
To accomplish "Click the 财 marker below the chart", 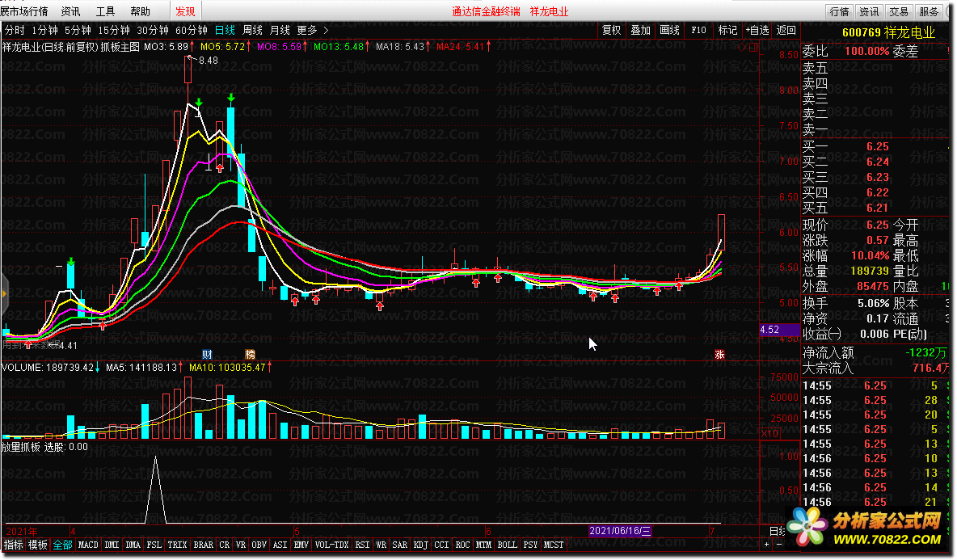I will coord(207,355).
